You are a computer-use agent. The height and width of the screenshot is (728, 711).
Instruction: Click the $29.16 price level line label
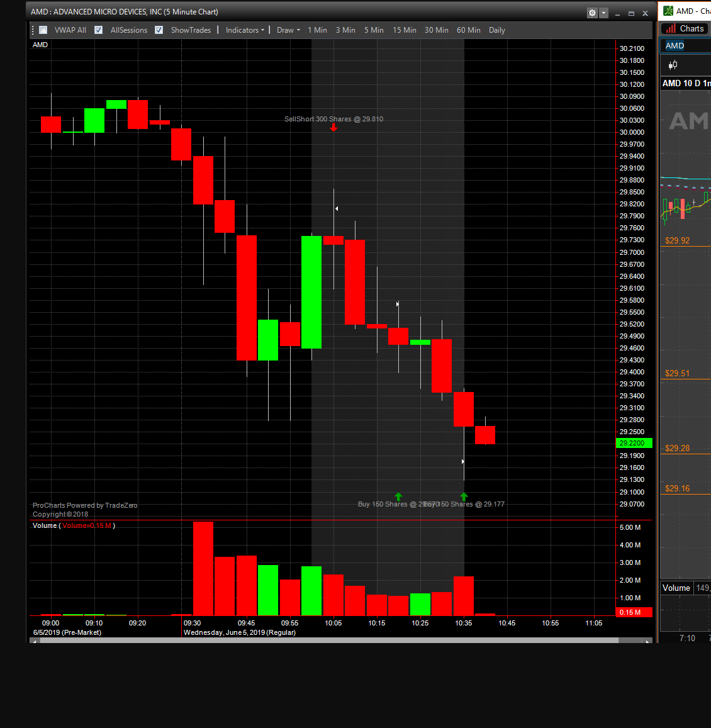tap(677, 488)
